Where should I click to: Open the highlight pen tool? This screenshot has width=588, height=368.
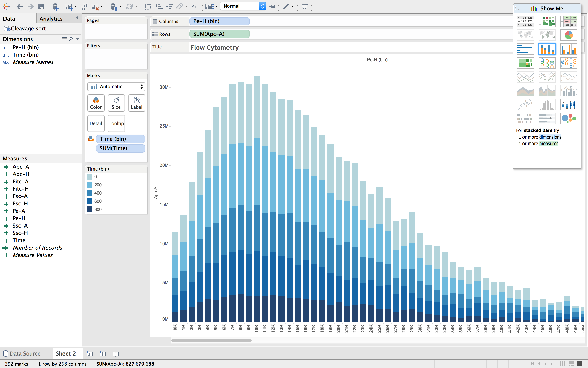click(286, 7)
